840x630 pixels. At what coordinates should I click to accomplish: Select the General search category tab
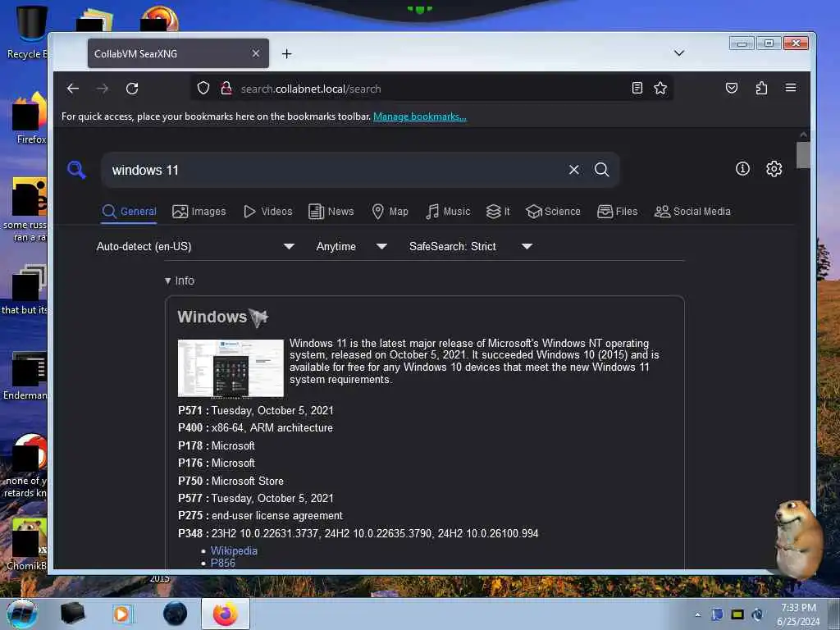129,212
